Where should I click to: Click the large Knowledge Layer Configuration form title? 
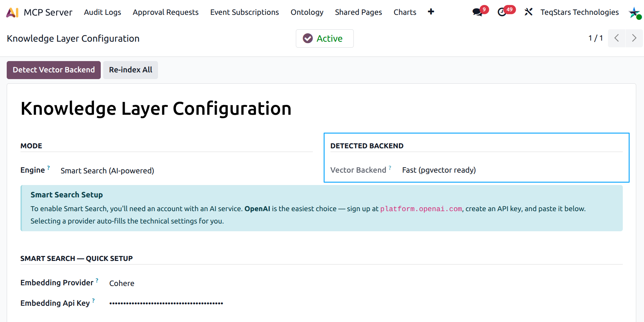point(156,109)
